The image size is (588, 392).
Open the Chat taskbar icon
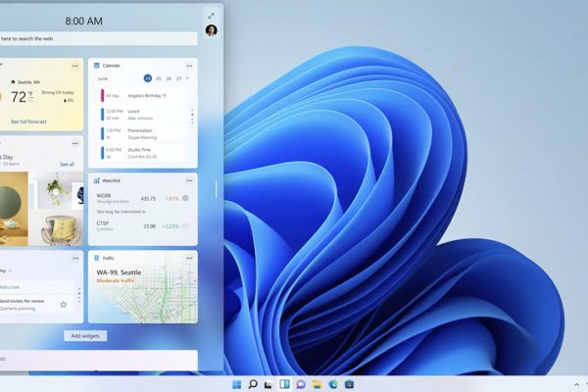[301, 384]
